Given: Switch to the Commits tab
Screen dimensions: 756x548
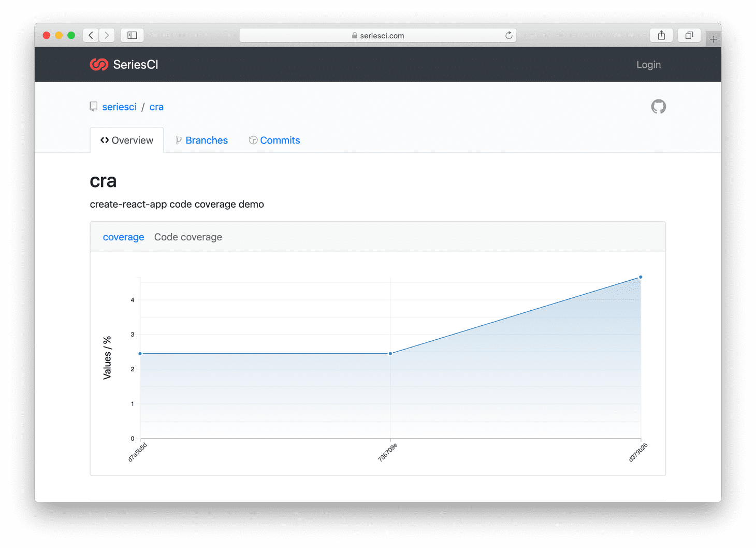Looking at the screenshot, I should 280,140.
